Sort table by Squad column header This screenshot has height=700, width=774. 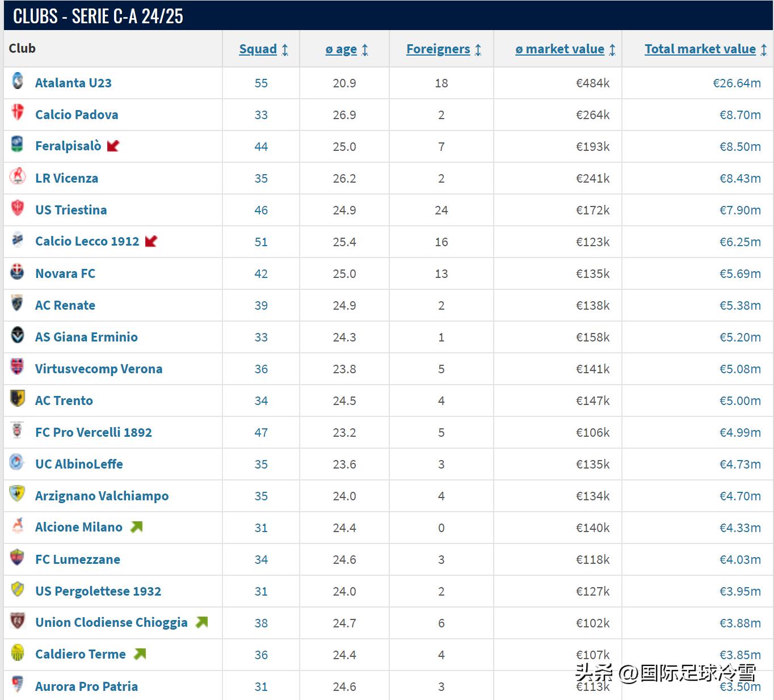[258, 49]
